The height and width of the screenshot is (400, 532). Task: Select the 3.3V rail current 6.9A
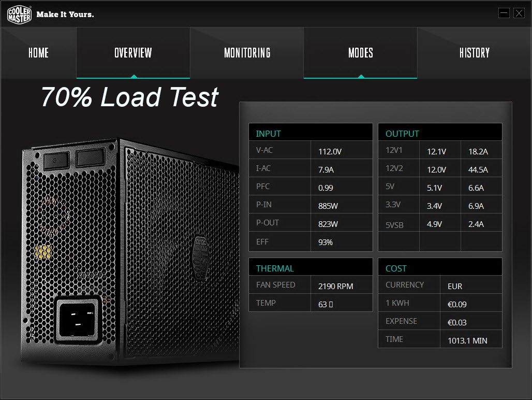coord(476,206)
